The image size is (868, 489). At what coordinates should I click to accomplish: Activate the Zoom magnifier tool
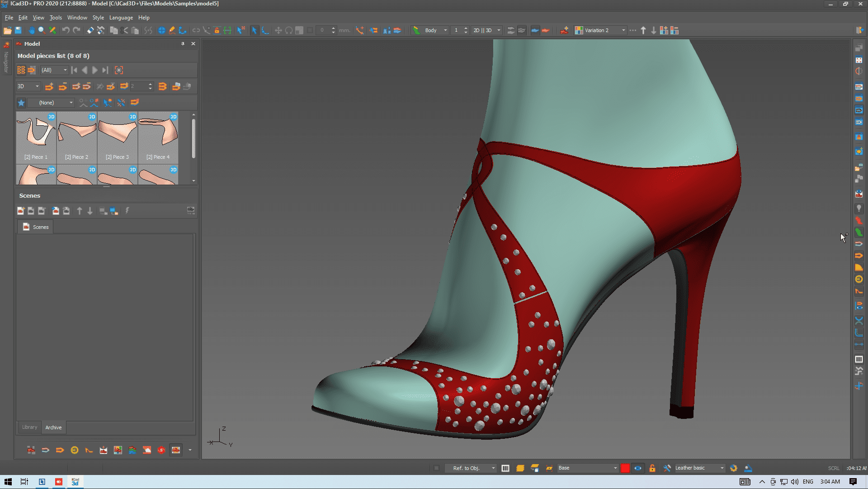(x=42, y=30)
